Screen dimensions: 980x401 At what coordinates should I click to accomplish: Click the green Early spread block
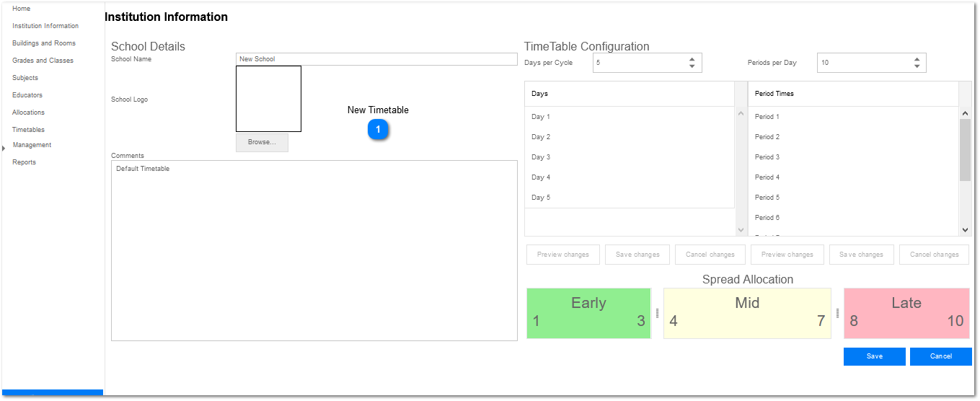coord(588,313)
